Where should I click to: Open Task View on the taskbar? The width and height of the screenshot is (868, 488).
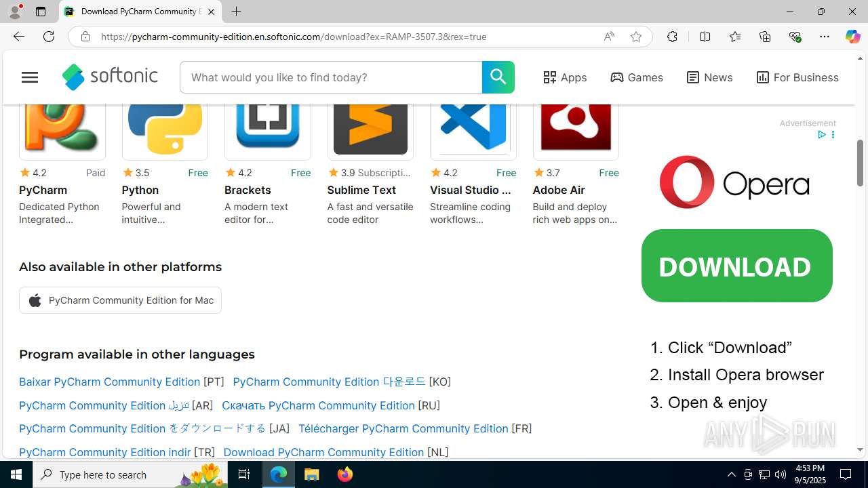[244, 474]
